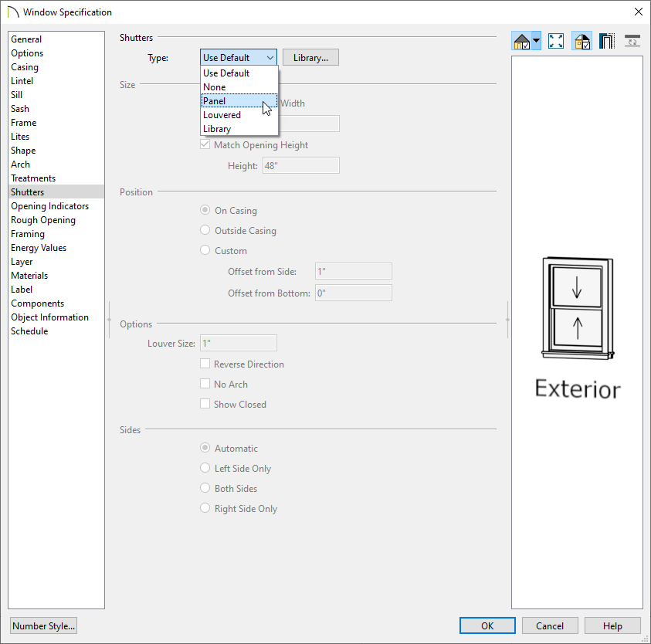
Task: Enable the Reverse Direction checkbox
Action: 205,364
